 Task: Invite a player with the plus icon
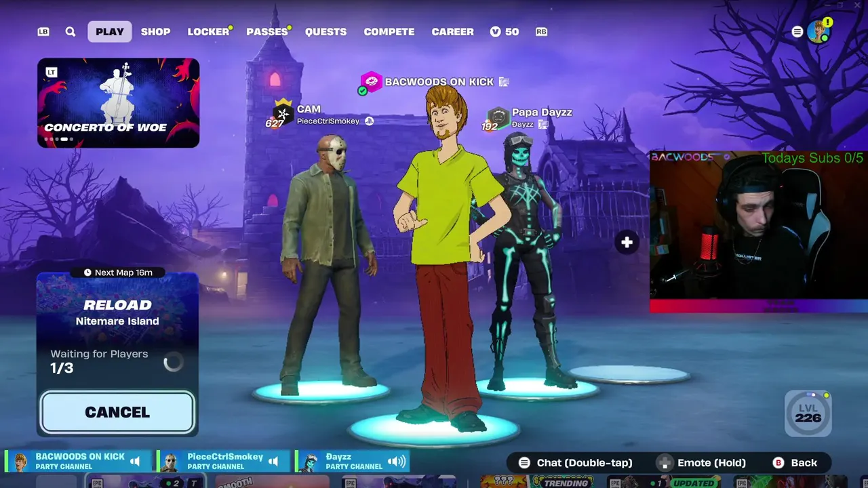(627, 242)
